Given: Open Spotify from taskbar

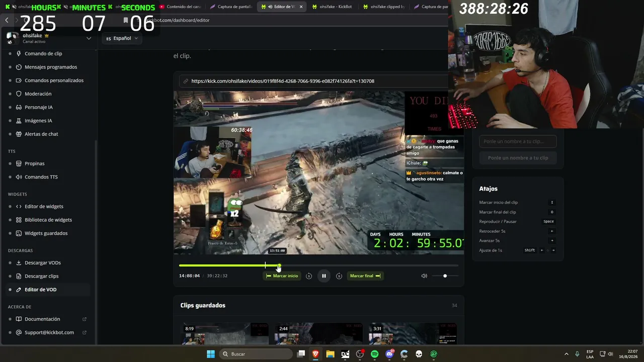Looking at the screenshot, I should tap(375, 354).
